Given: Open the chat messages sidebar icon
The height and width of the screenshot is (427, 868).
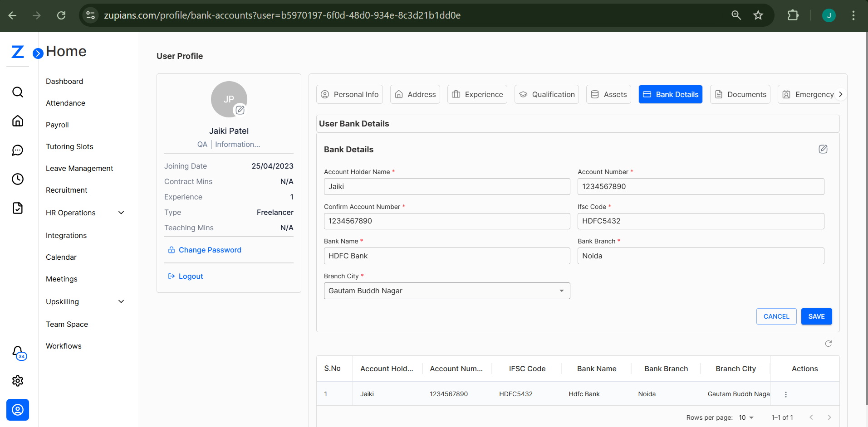Looking at the screenshot, I should pos(18,150).
